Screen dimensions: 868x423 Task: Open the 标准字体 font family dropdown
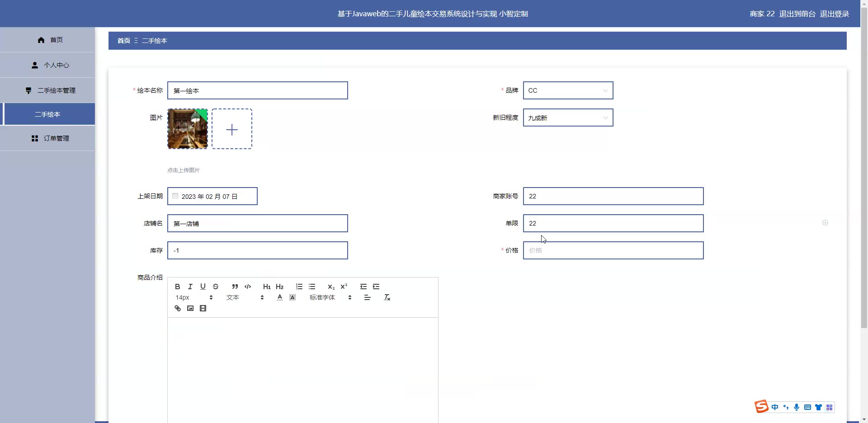(x=330, y=297)
